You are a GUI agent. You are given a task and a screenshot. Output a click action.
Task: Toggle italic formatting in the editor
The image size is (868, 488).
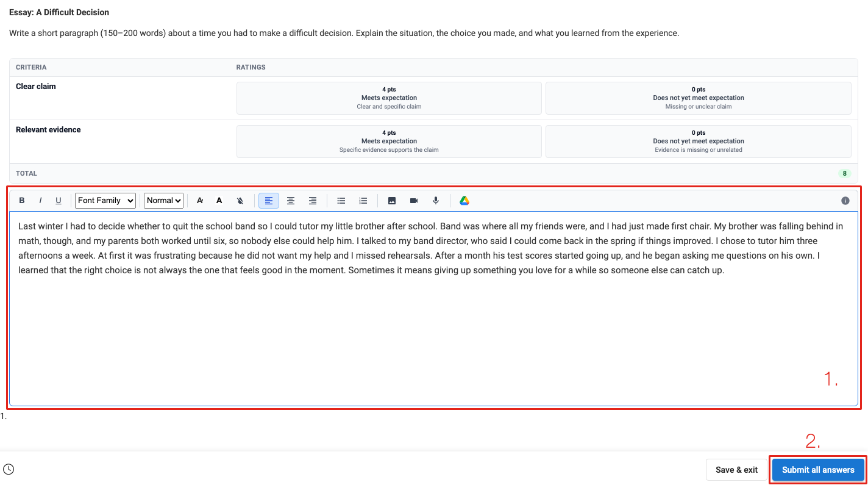point(40,201)
